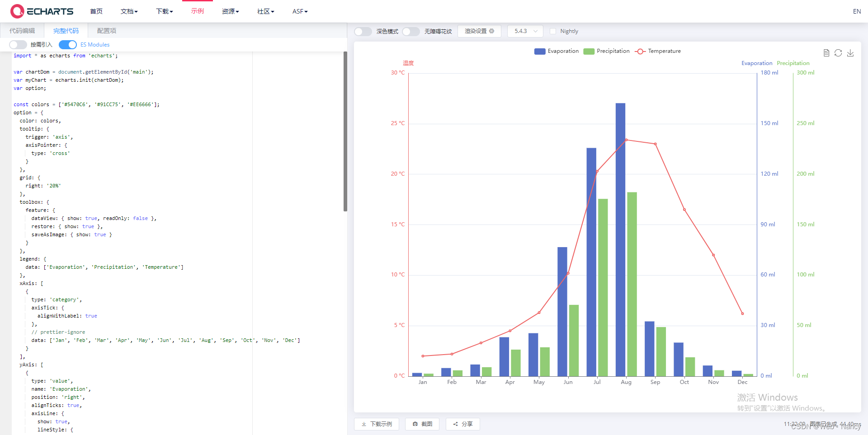Disable the ES Modules toggle
Image resolution: width=868 pixels, height=435 pixels.
[67, 45]
